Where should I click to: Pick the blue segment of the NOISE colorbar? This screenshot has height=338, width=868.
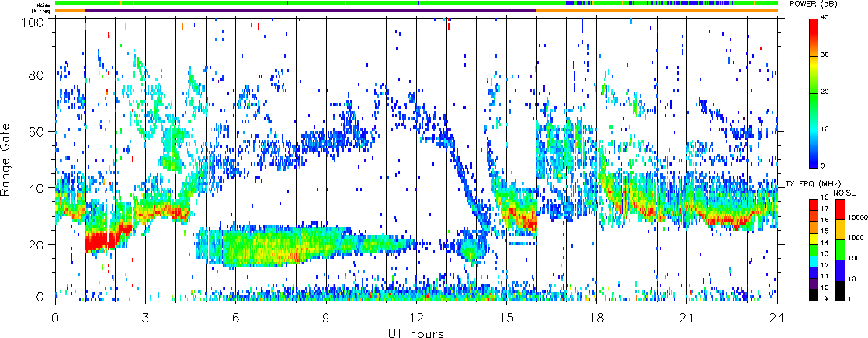[839, 270]
